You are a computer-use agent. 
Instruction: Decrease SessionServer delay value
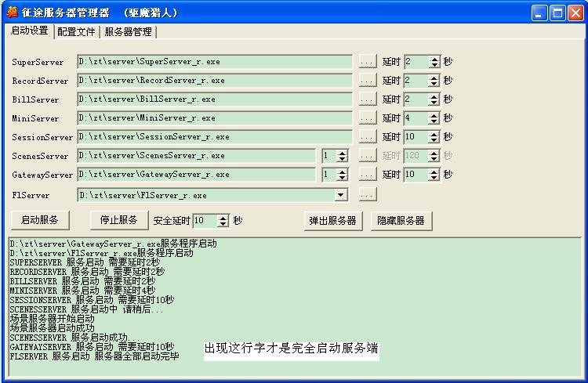coord(434,140)
